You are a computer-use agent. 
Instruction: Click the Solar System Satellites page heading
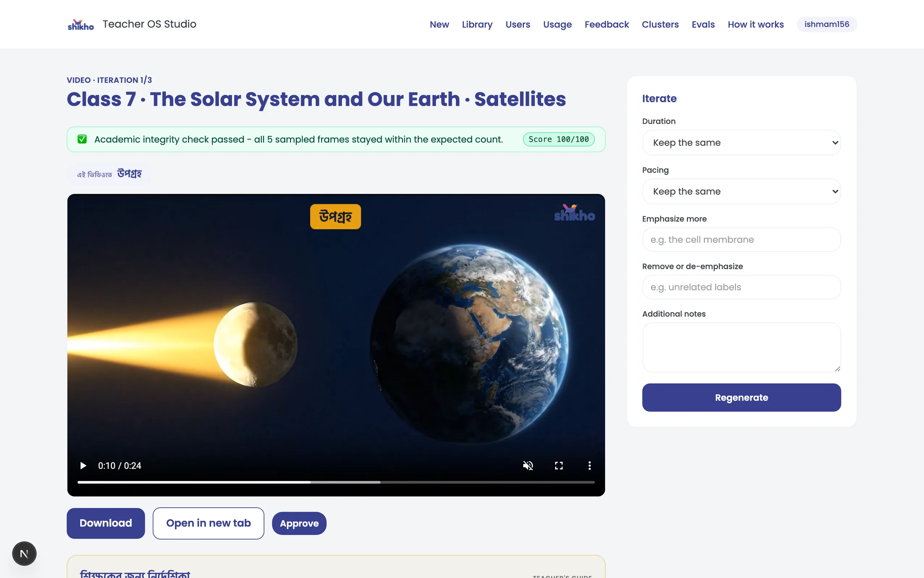click(x=316, y=99)
